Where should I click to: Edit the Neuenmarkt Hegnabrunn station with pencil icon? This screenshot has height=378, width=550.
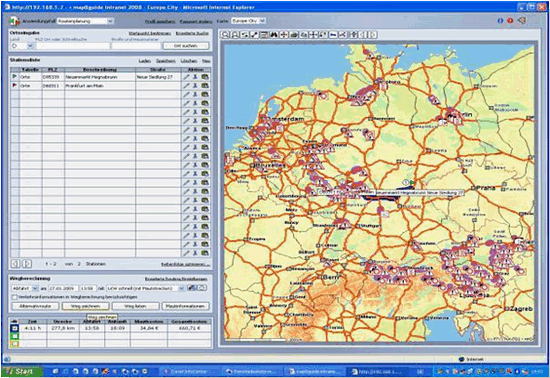186,76
